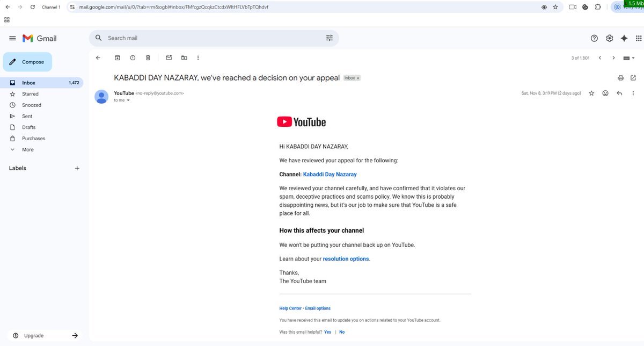Open email in a new window

click(633, 78)
